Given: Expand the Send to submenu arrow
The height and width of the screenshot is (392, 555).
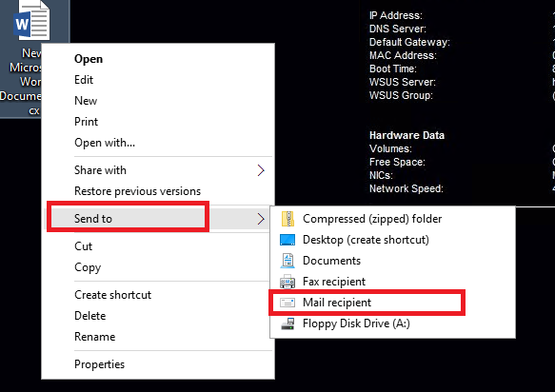Looking at the screenshot, I should tap(261, 219).
